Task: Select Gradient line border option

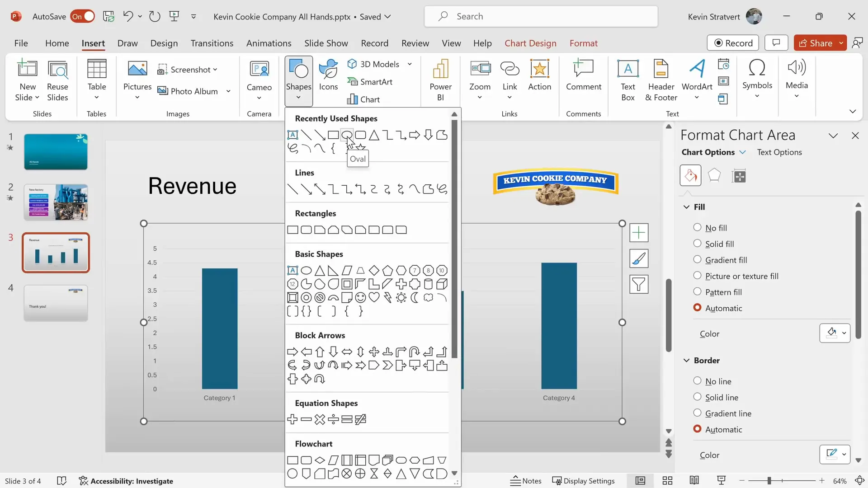Action: click(x=697, y=413)
